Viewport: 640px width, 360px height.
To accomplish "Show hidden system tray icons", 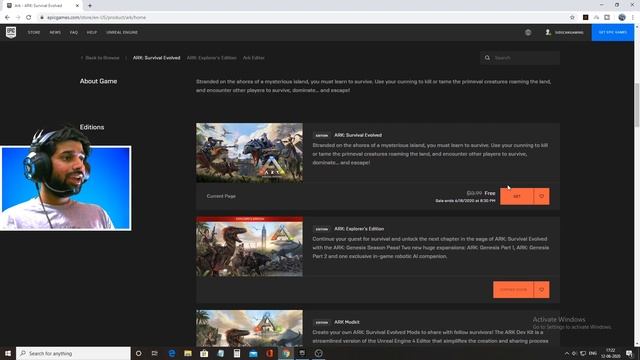I will pyautogui.click(x=567, y=353).
